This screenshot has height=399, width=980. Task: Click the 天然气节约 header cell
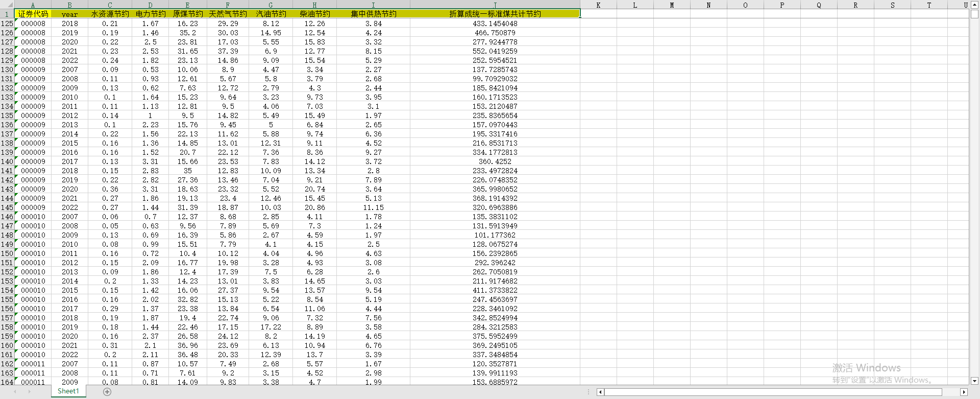coord(228,14)
